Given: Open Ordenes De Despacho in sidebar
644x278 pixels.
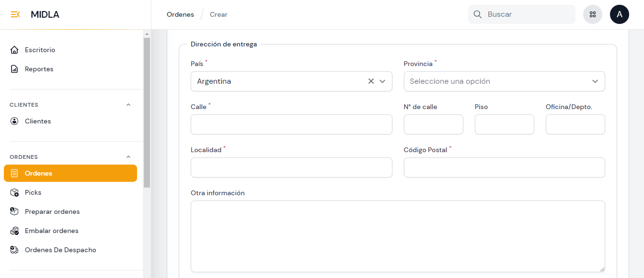Looking at the screenshot, I should 60,250.
